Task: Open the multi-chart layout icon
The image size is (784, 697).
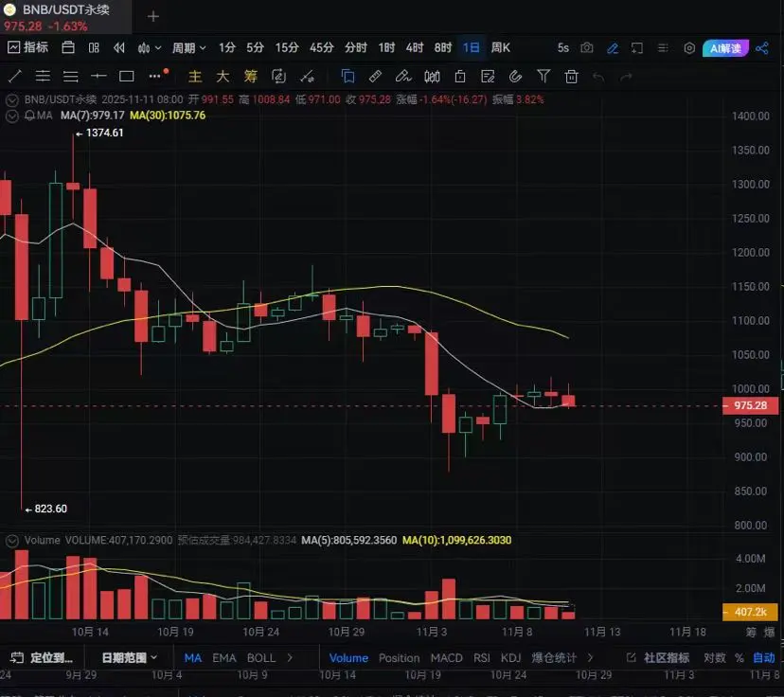Action: tap(94, 47)
